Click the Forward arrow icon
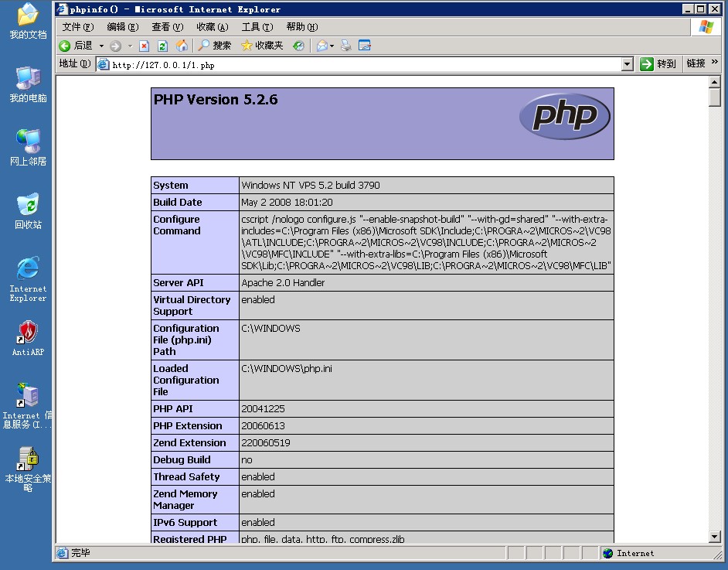The width and height of the screenshot is (728, 570). 116,46
